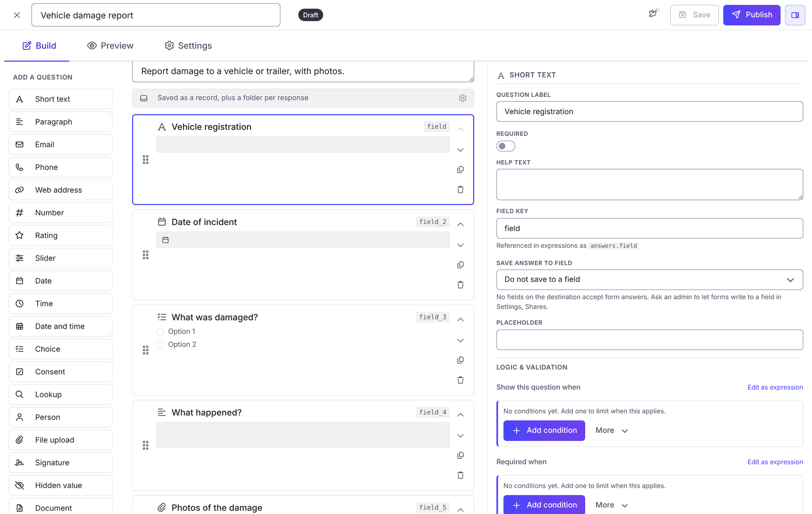812x514 pixels.
Task: Click the Question label input field
Action: tap(650, 111)
